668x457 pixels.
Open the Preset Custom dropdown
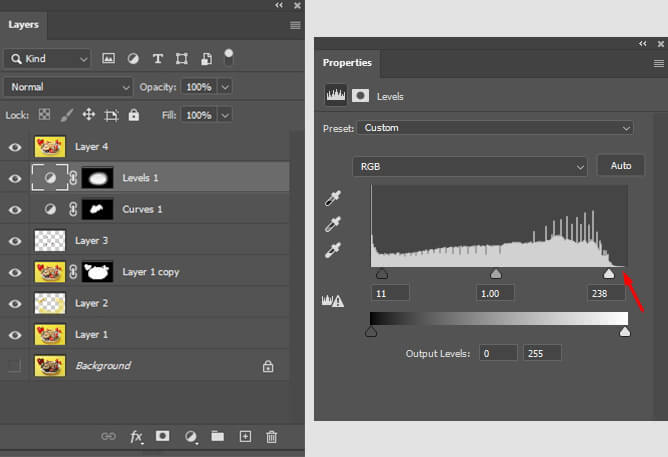(x=495, y=128)
